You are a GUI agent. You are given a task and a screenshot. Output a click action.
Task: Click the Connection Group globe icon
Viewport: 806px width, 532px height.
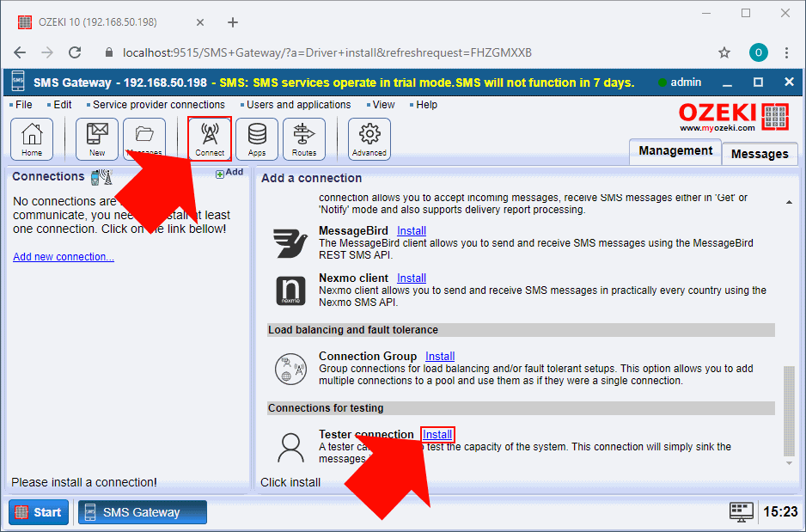point(290,369)
